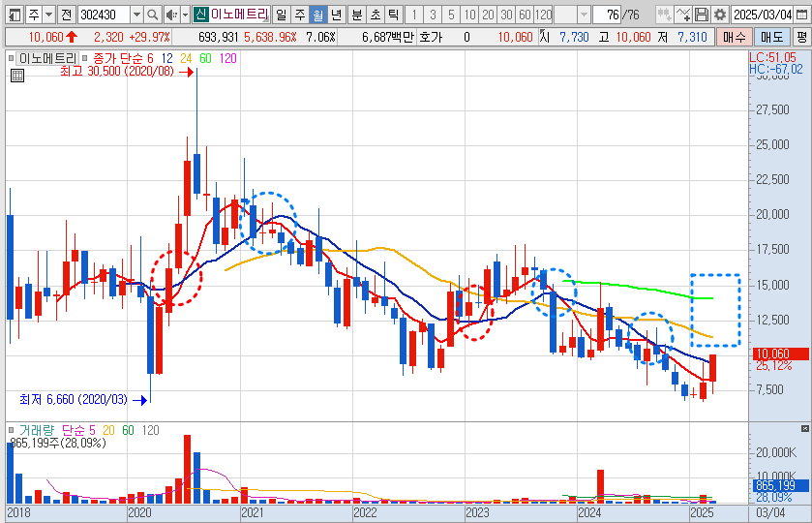
Task: Close the volume pane with X icon
Action: tap(805, 429)
